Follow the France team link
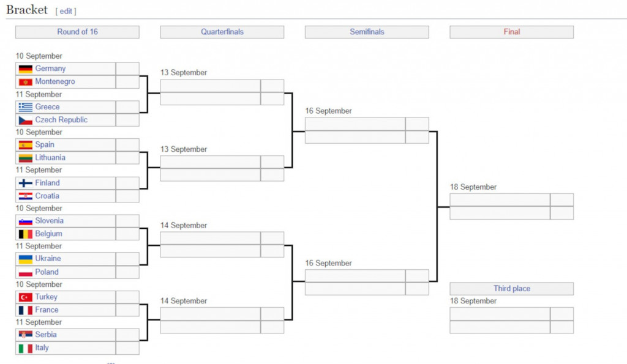The image size is (627, 364). 47,310
